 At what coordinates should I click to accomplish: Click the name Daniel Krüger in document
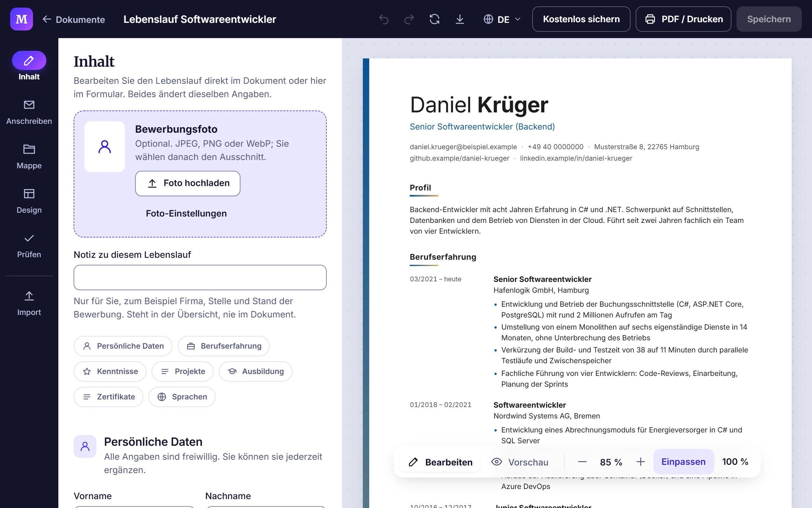(x=479, y=105)
